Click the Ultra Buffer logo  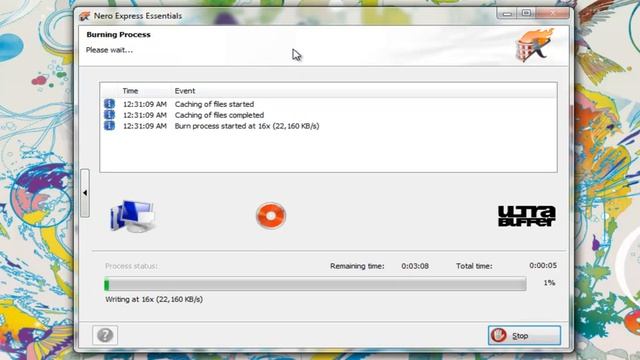point(527,216)
